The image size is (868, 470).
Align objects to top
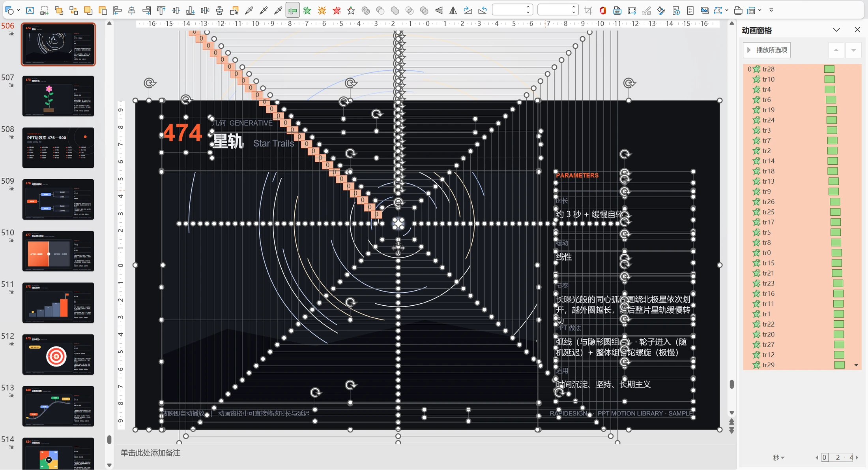point(161,10)
